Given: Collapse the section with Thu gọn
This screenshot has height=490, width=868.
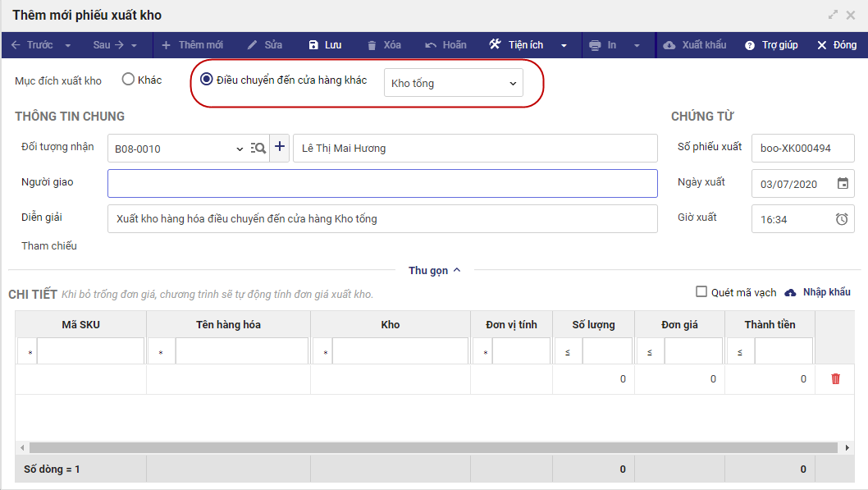Looking at the screenshot, I should point(434,270).
